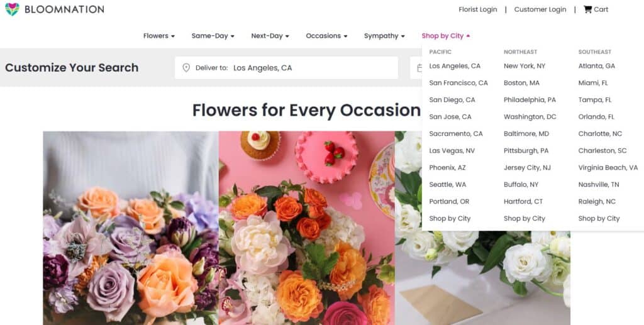Open Shop by City under Southeast column
644x325 pixels.
click(599, 218)
